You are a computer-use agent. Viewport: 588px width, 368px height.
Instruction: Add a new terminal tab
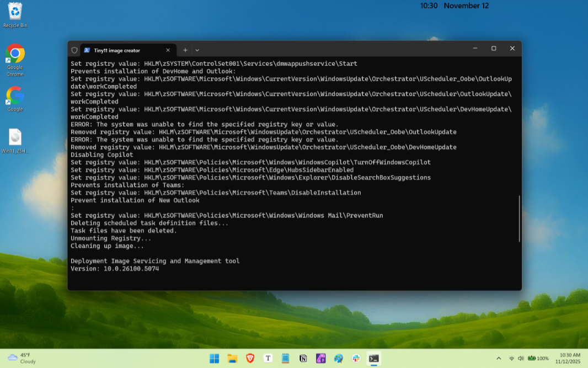[x=185, y=50]
